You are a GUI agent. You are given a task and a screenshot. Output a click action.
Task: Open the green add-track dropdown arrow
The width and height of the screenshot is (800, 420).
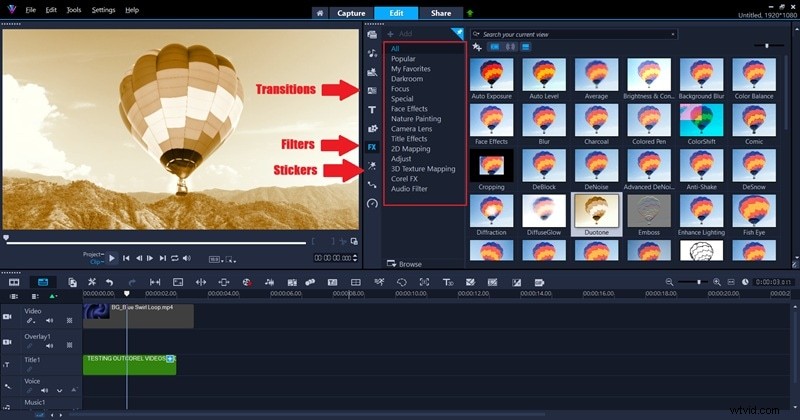tap(53, 296)
